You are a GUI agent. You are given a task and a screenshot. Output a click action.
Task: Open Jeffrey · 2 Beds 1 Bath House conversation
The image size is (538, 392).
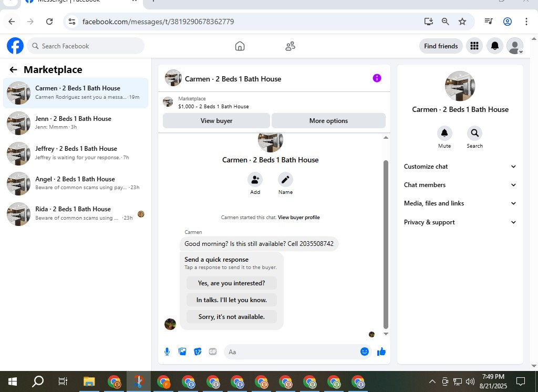tap(76, 153)
